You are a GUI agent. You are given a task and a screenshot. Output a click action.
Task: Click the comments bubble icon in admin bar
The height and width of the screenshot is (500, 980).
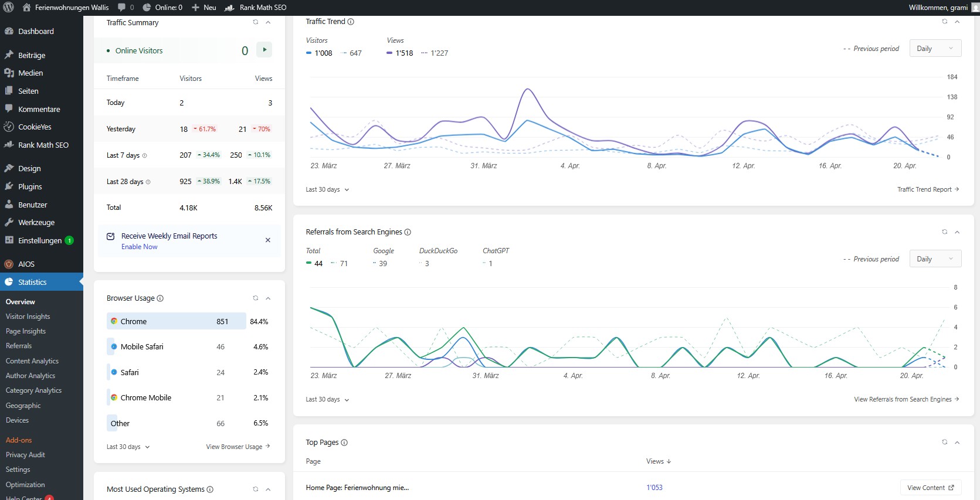coord(122,8)
